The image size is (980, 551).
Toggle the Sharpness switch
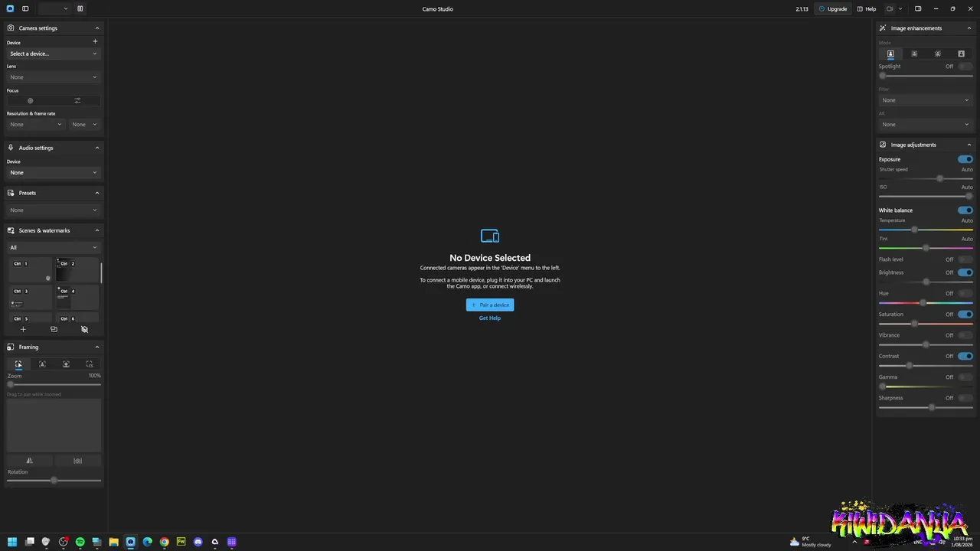[965, 398]
